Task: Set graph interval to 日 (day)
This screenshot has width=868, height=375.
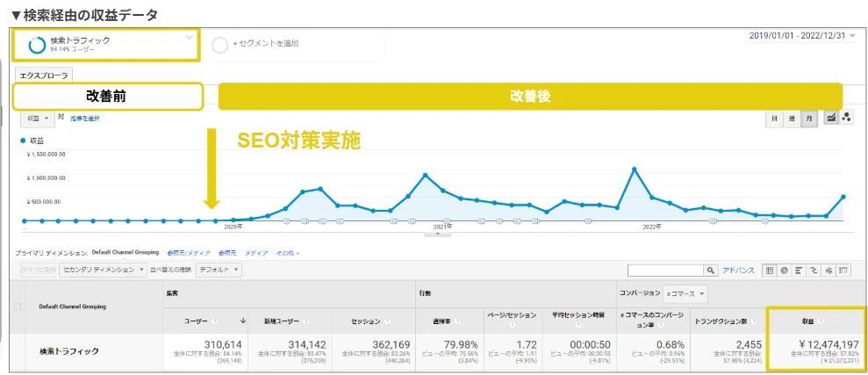Action: 774,119
